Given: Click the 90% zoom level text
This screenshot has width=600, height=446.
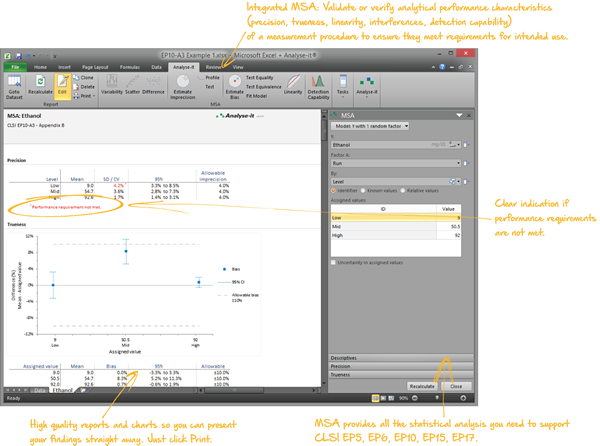Looking at the screenshot, I should tap(403, 398).
